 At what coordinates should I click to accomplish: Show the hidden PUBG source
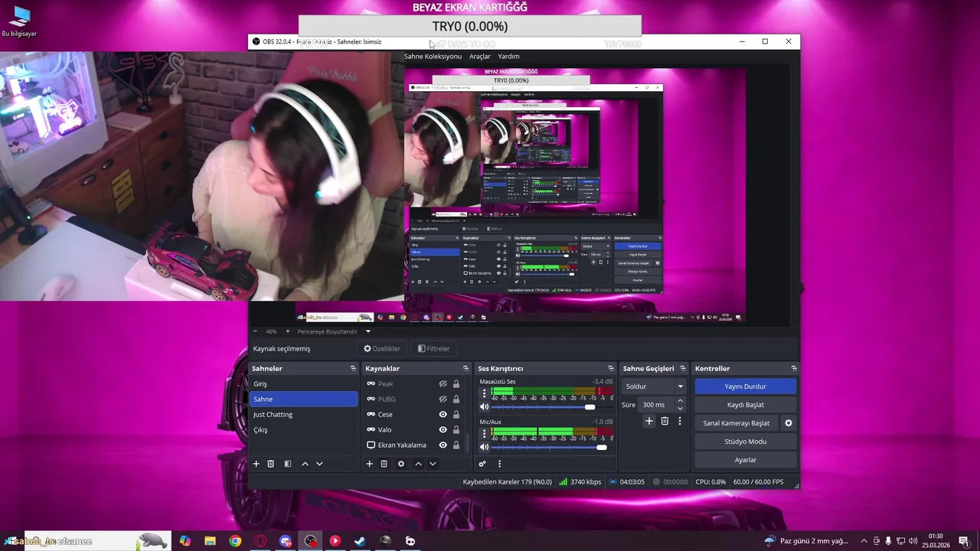click(443, 399)
